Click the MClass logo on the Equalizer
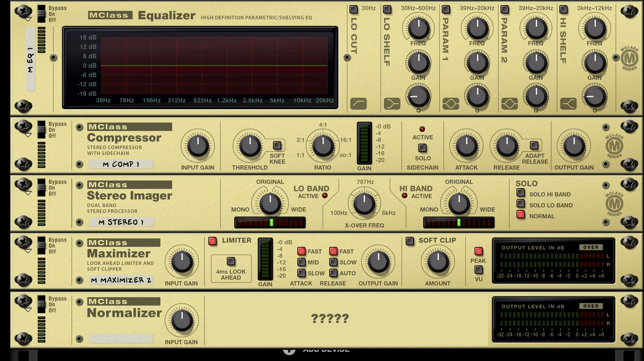The width and height of the screenshot is (644, 361). (x=629, y=58)
